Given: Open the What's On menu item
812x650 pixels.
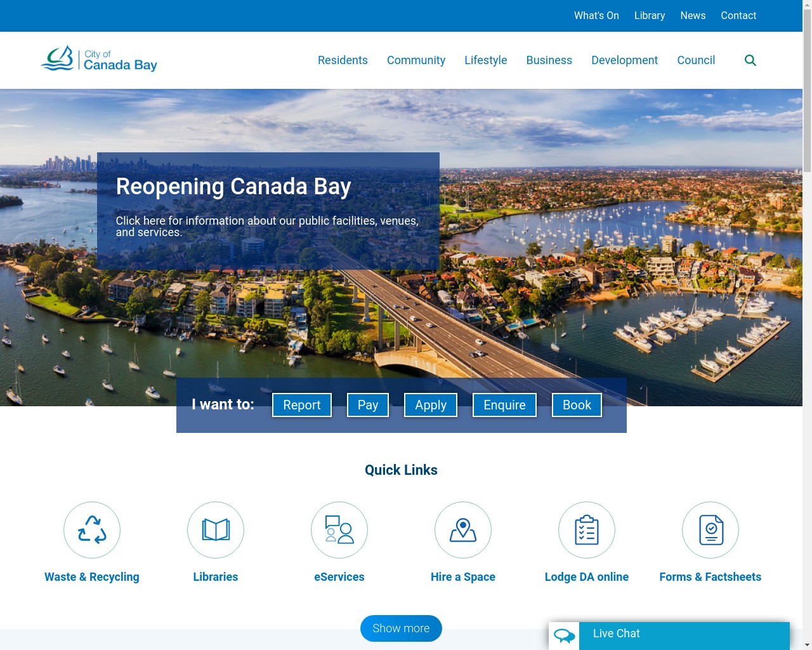Looking at the screenshot, I should (596, 15).
